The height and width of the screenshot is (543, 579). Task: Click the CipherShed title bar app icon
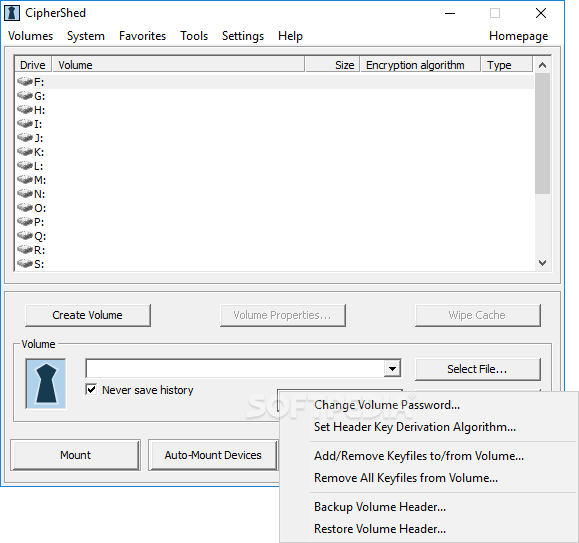tap(11, 13)
